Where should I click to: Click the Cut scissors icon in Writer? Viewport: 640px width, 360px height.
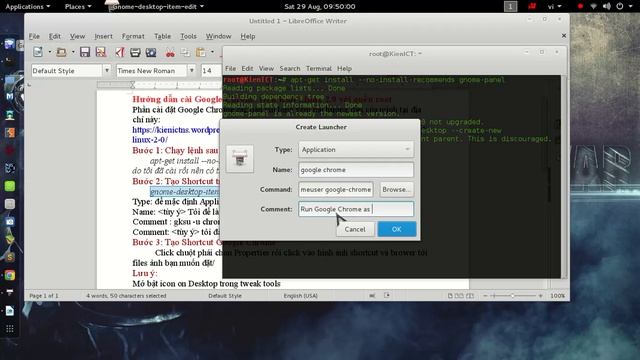coord(170,52)
